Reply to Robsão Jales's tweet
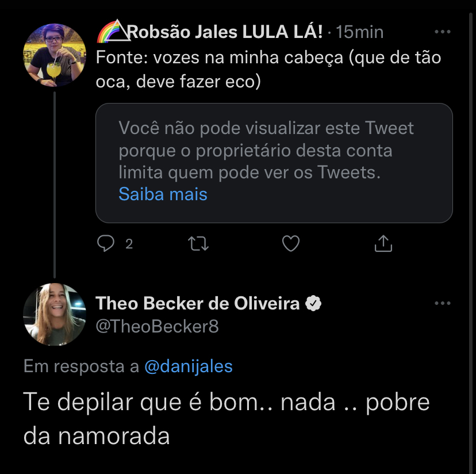The image size is (476, 474). pyautogui.click(x=106, y=244)
